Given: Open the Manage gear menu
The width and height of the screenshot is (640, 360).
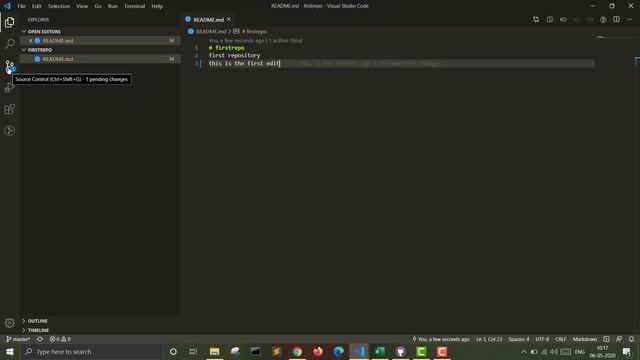Looking at the screenshot, I should [9, 323].
